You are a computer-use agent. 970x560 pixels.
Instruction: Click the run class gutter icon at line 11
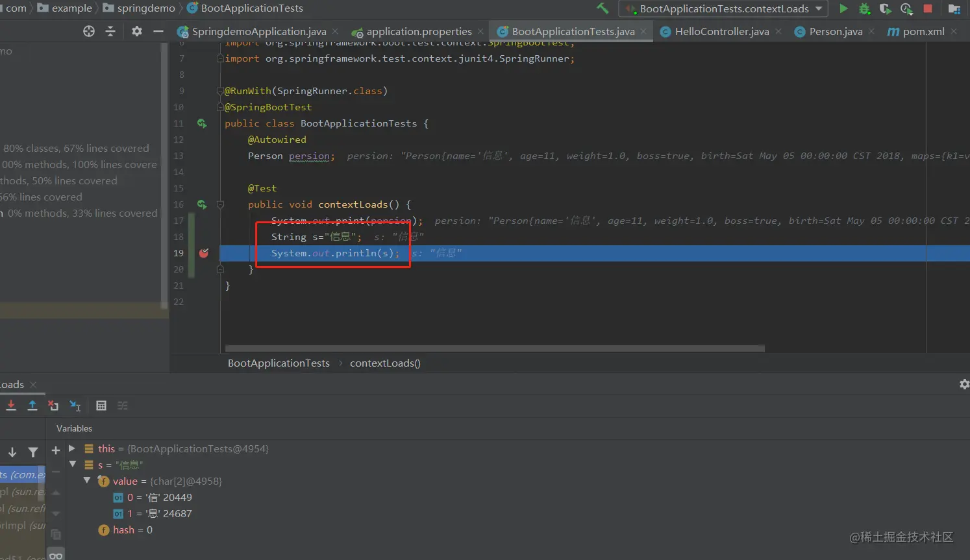(202, 123)
